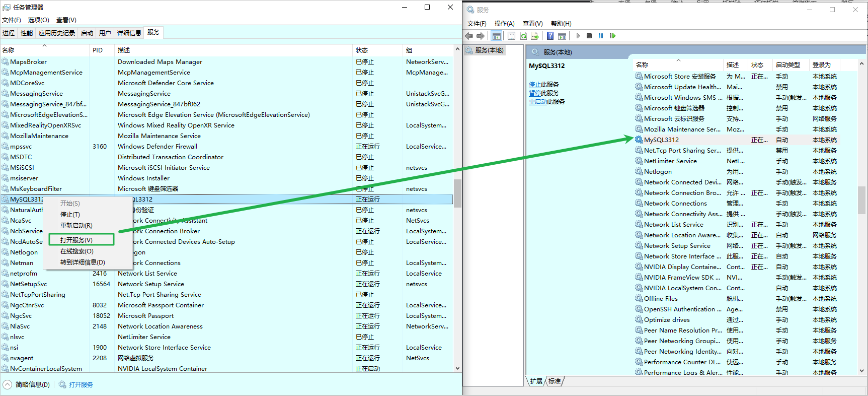Open 文件(F) menu in Services window
This screenshot has width=868, height=396.
tap(477, 23)
